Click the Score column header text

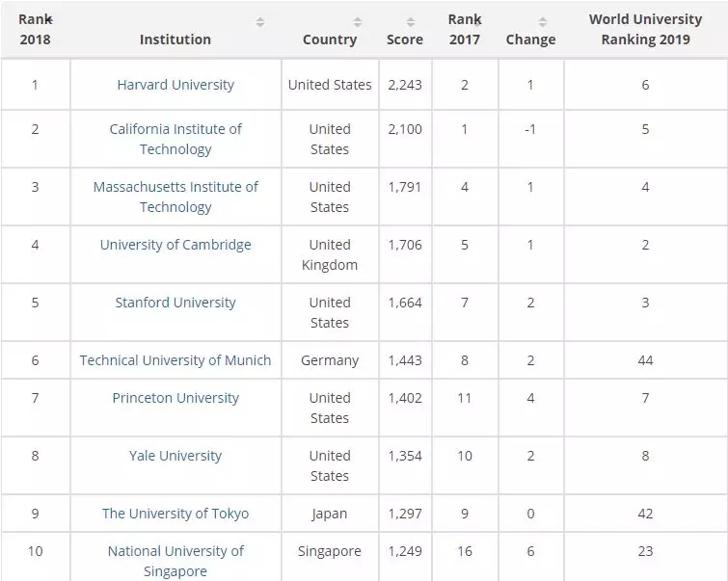pyautogui.click(x=404, y=40)
